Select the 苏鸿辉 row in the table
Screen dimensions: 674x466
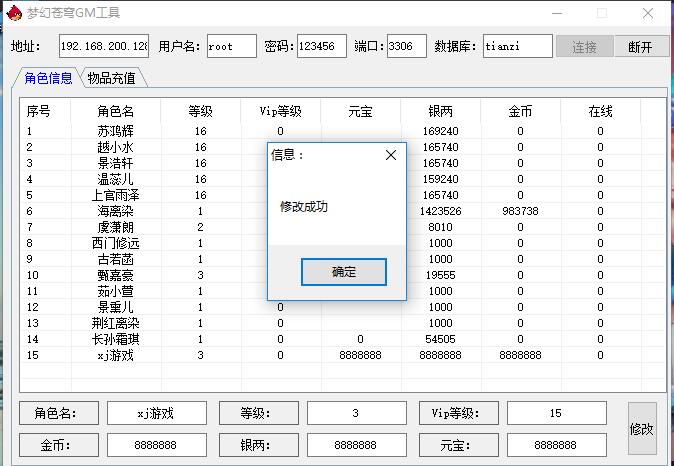pyautogui.click(x=115, y=131)
